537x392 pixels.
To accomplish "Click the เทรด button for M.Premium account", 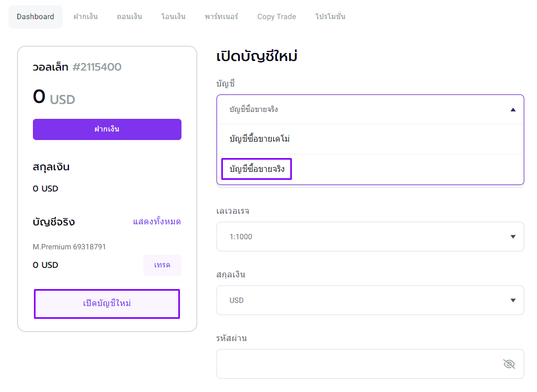I will coord(162,265).
